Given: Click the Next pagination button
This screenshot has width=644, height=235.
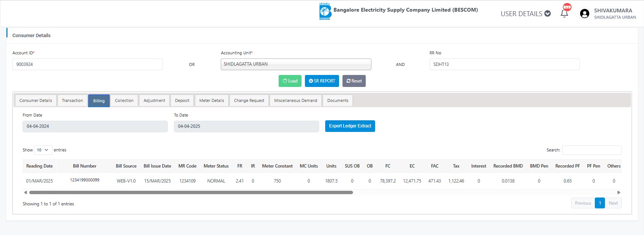Looking at the screenshot, I should coord(613,203).
